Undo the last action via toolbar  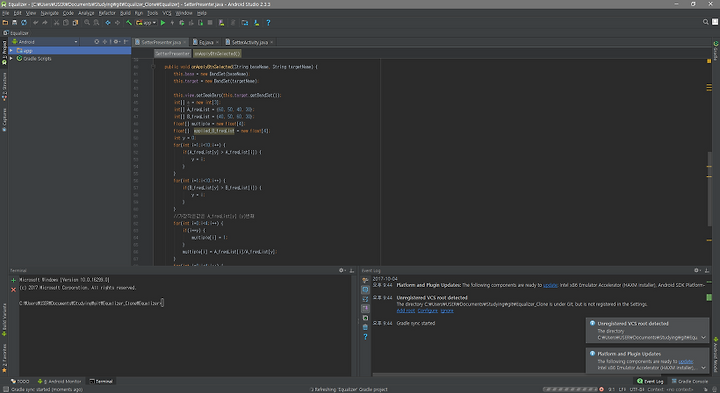pyautogui.click(x=35, y=22)
